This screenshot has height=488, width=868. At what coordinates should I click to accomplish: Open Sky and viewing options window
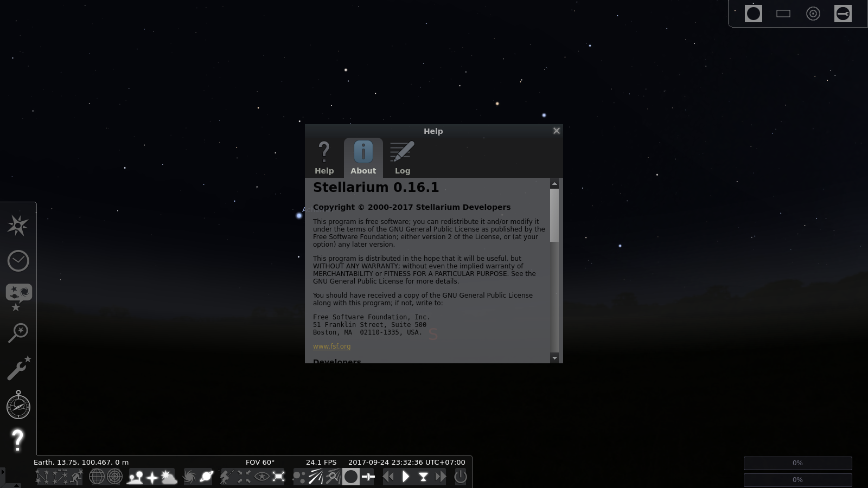click(x=18, y=297)
